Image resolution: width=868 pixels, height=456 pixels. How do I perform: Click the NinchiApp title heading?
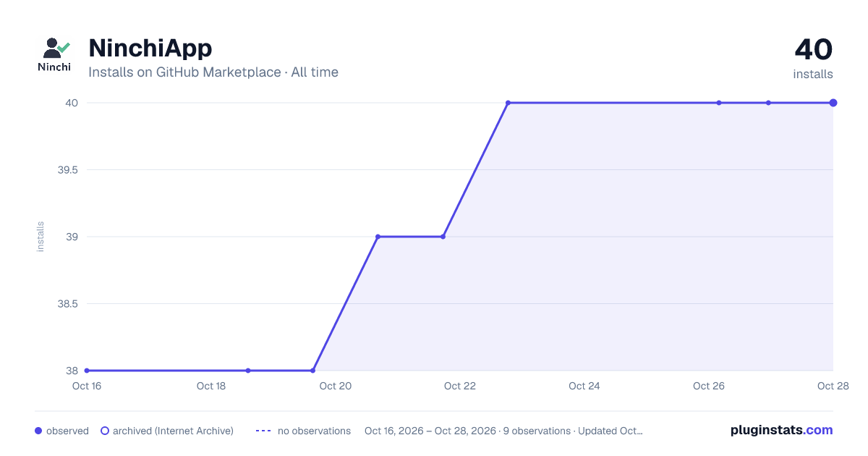(150, 48)
